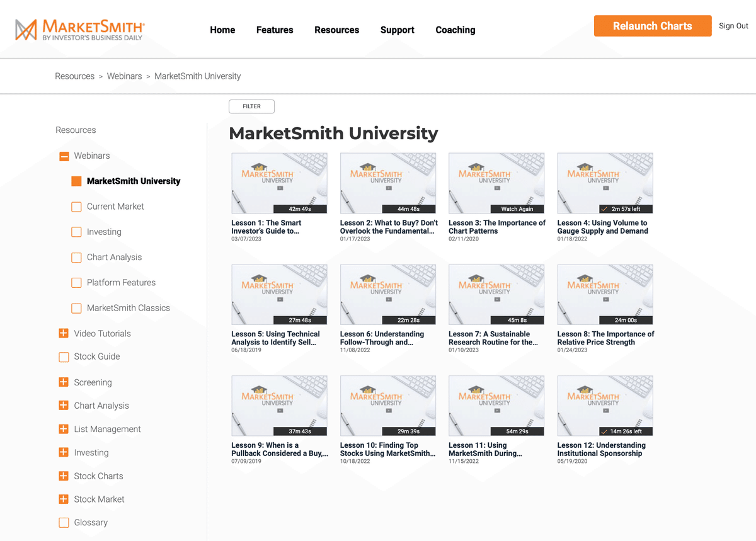Open the Lesson 1 video thumbnail
This screenshot has width=756, height=541.
pos(279,183)
